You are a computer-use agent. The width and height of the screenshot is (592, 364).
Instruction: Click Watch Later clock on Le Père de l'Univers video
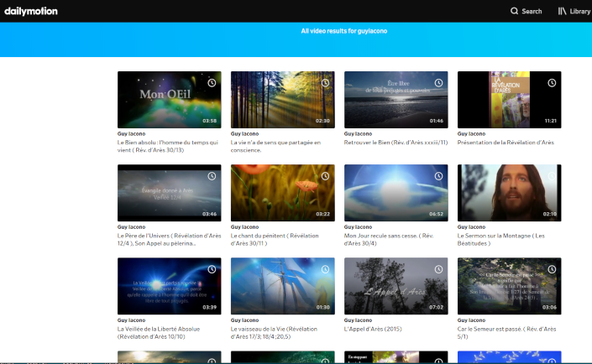[x=212, y=176]
